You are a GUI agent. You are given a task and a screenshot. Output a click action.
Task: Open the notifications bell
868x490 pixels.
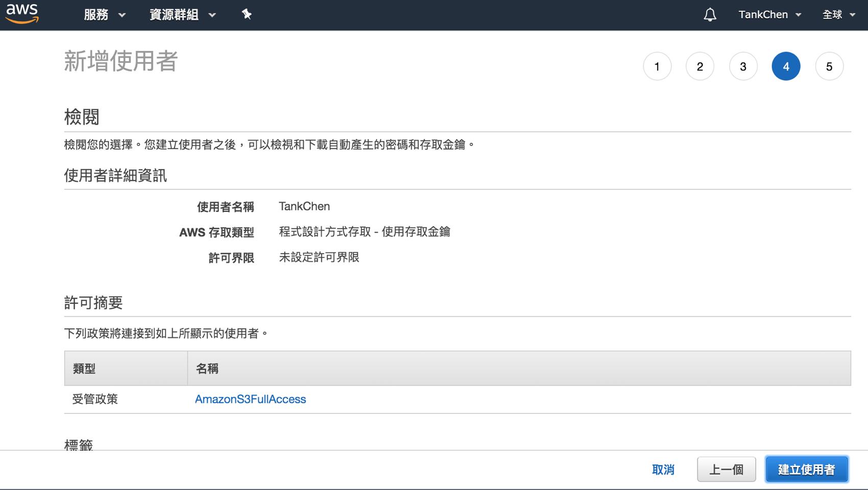(x=710, y=14)
